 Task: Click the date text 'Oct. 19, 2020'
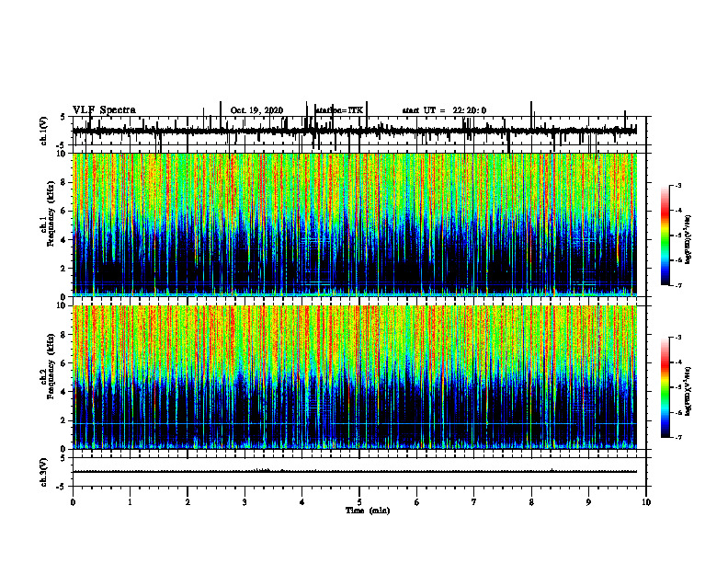coord(256,110)
